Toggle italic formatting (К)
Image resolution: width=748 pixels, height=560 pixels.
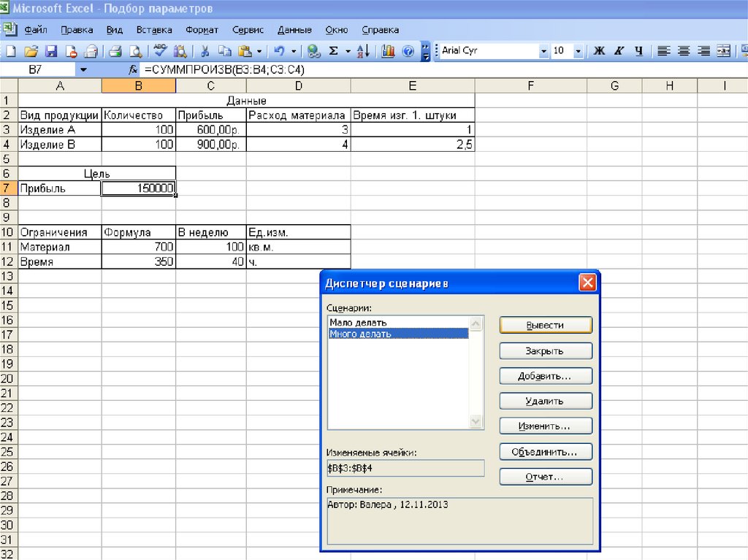pos(619,51)
